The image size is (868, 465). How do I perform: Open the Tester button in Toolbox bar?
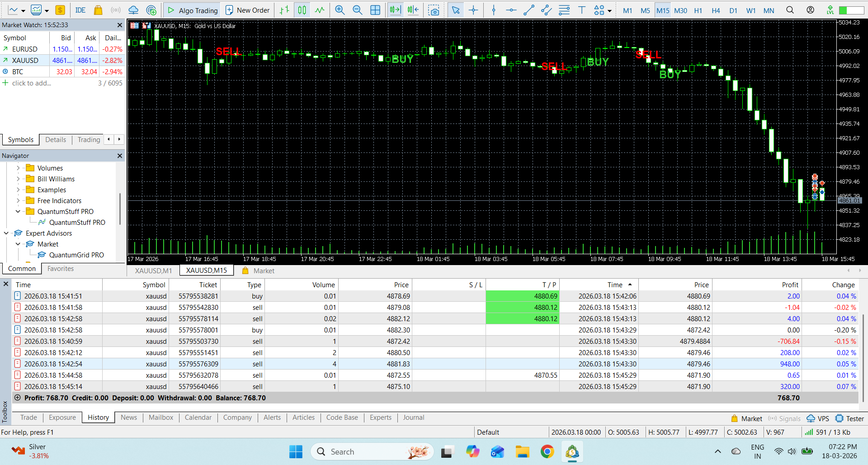849,418
